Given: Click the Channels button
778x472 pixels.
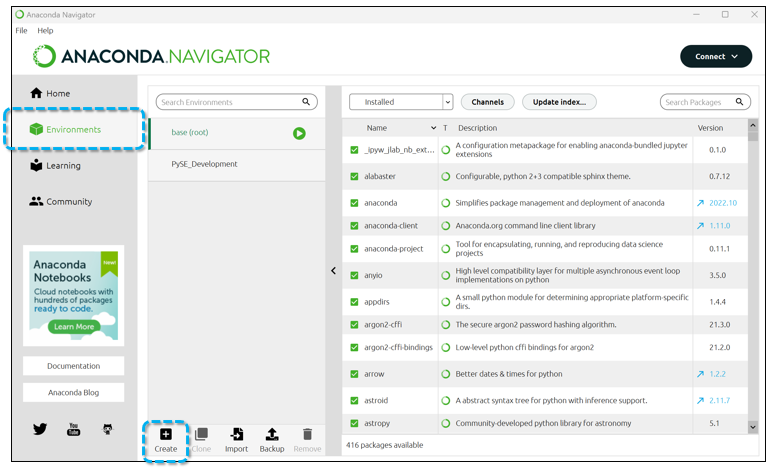Looking at the screenshot, I should pos(488,102).
